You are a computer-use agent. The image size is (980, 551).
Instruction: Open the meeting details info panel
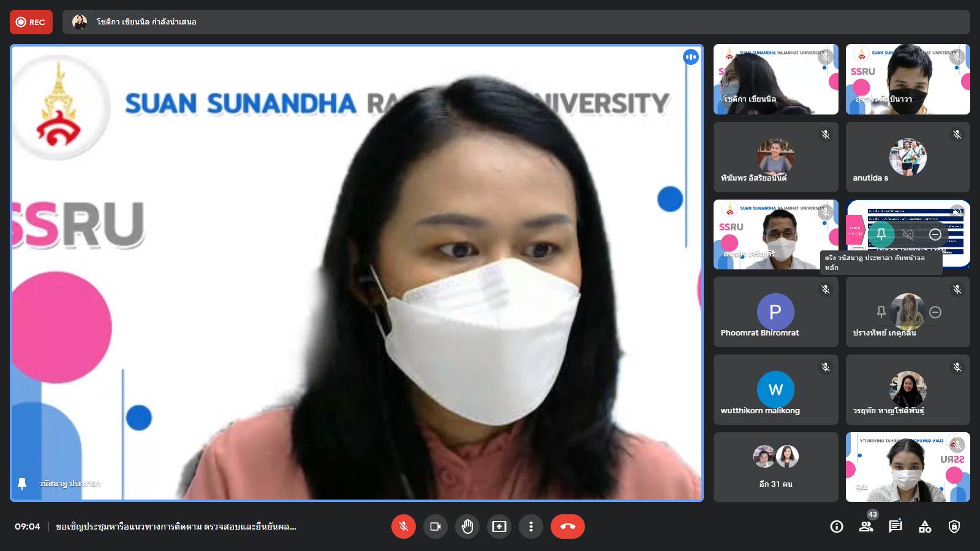click(x=837, y=527)
